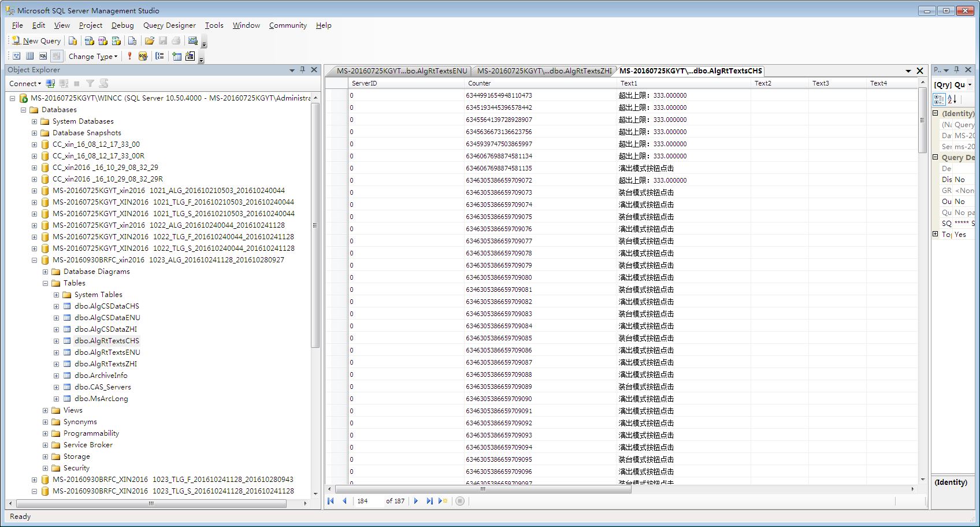The height and width of the screenshot is (527, 980).
Task: Toggle the SQL pane button
Action: 43,56
